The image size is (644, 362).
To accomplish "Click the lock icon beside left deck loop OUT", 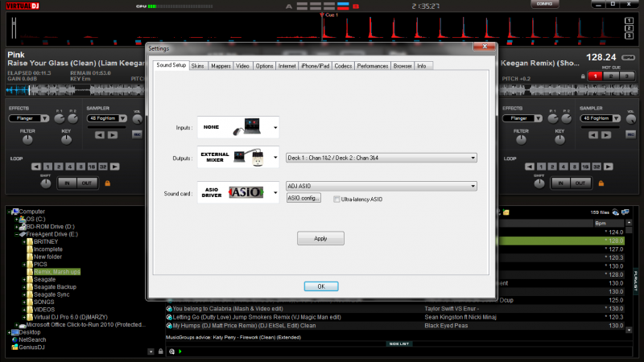I will click(x=108, y=183).
